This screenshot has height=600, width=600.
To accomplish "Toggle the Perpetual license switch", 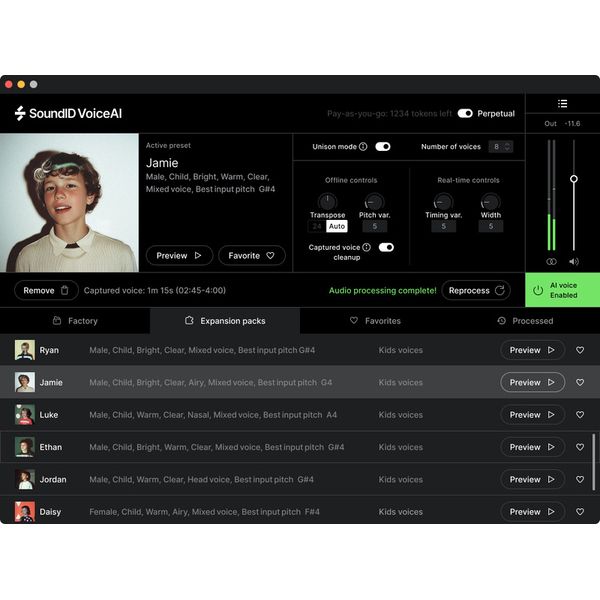I will point(465,113).
